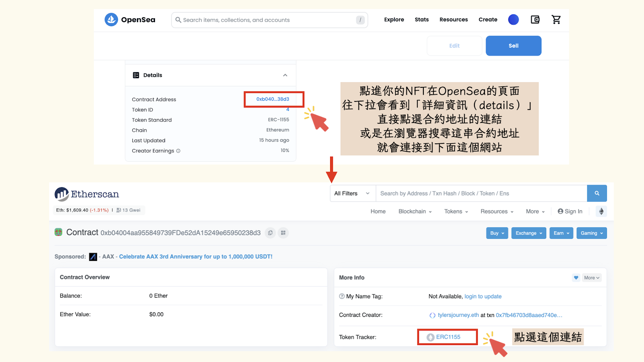
Task: Click the Ethereum network icon button
Action: click(601, 211)
